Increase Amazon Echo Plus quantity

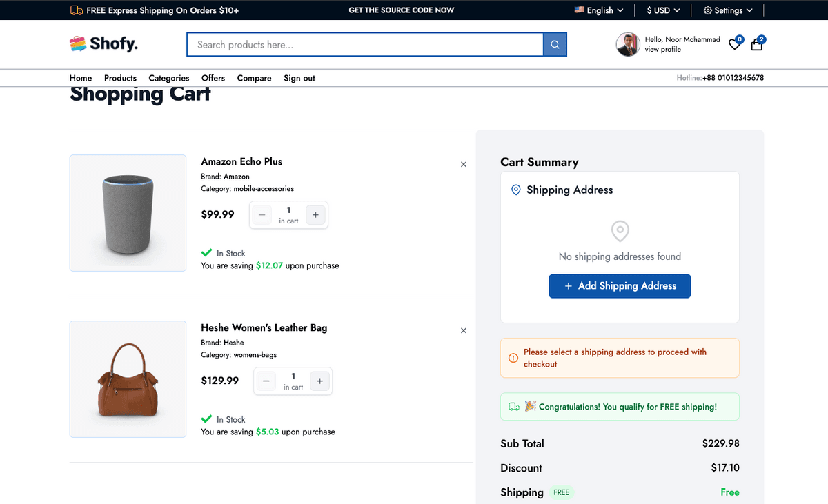315,215
